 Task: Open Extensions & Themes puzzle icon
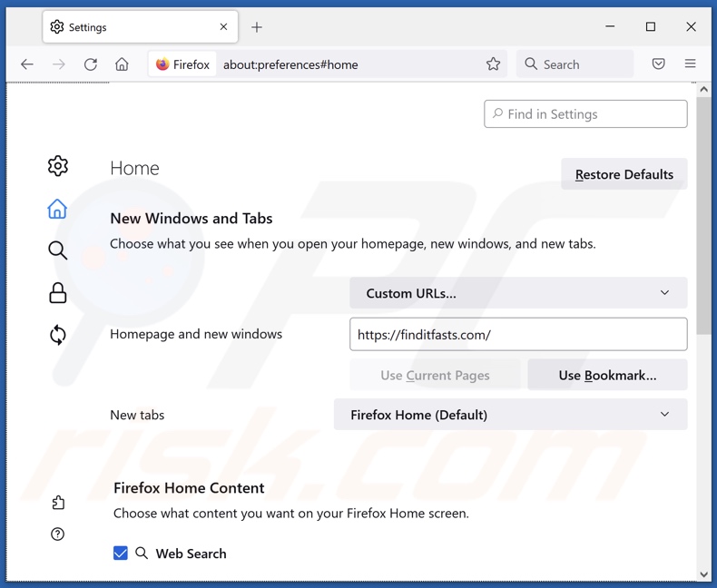click(58, 503)
